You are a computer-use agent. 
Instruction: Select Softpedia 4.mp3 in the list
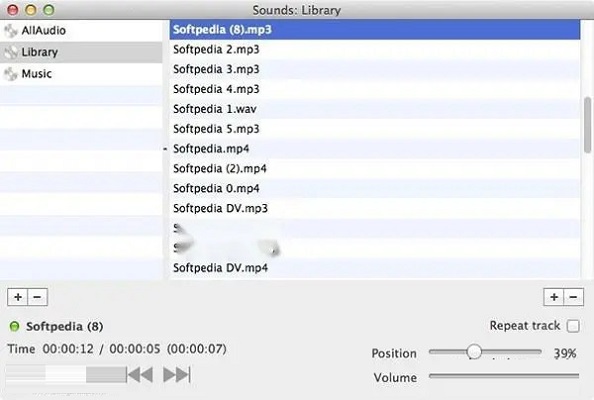[375, 89]
